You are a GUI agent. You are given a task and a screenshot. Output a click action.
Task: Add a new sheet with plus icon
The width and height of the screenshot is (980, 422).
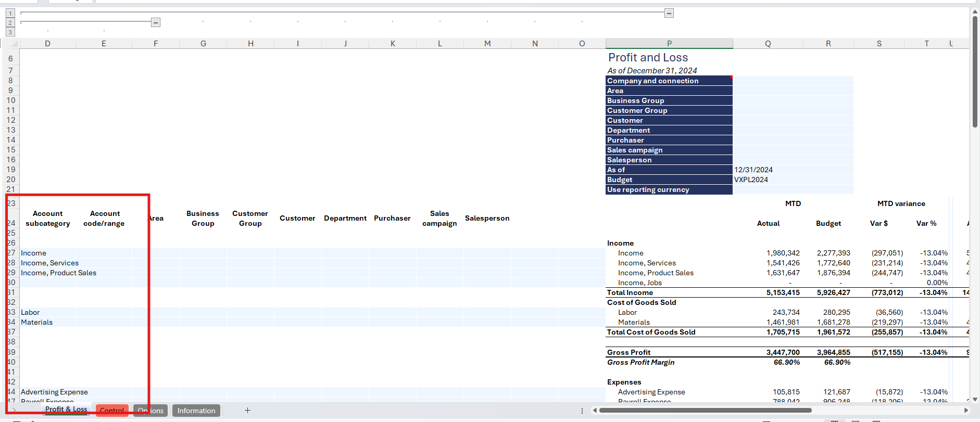[247, 411]
